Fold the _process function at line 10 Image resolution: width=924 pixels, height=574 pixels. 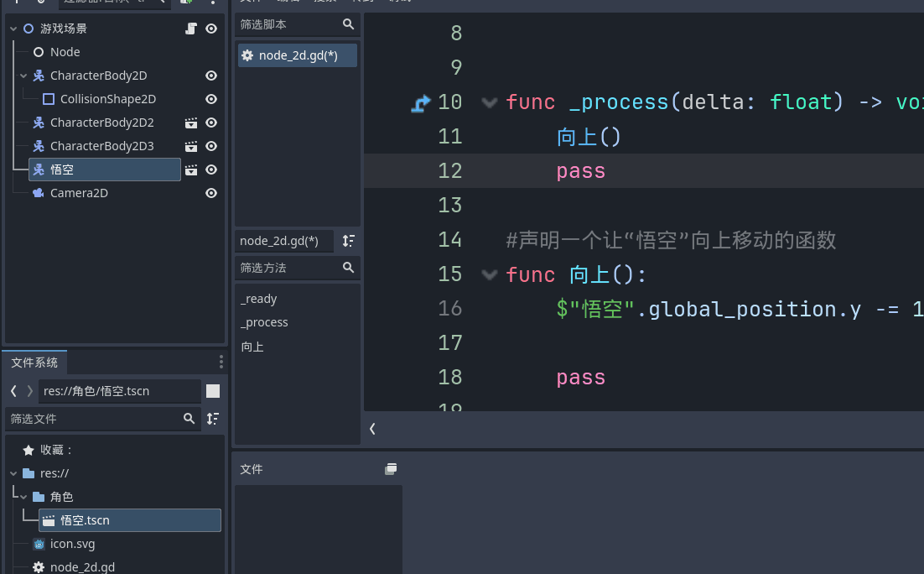(x=490, y=102)
